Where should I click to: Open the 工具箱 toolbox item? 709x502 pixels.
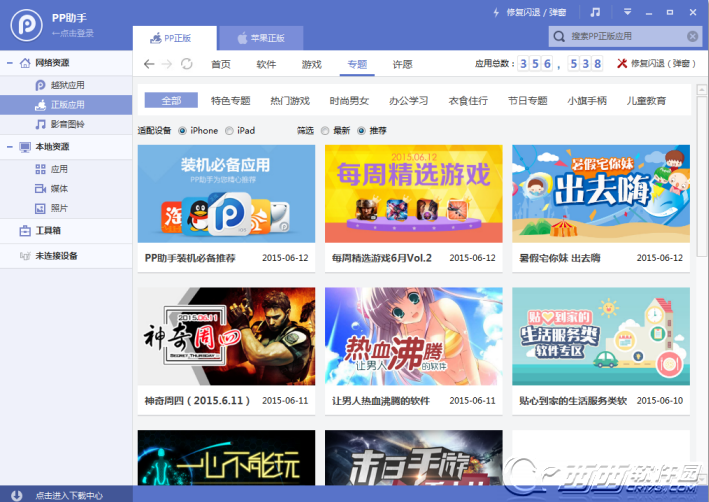[66, 231]
